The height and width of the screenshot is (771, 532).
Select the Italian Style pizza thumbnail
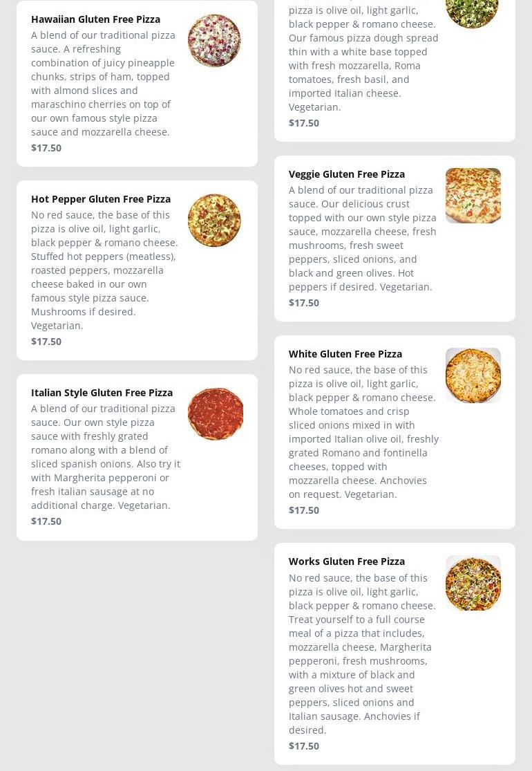(x=216, y=414)
